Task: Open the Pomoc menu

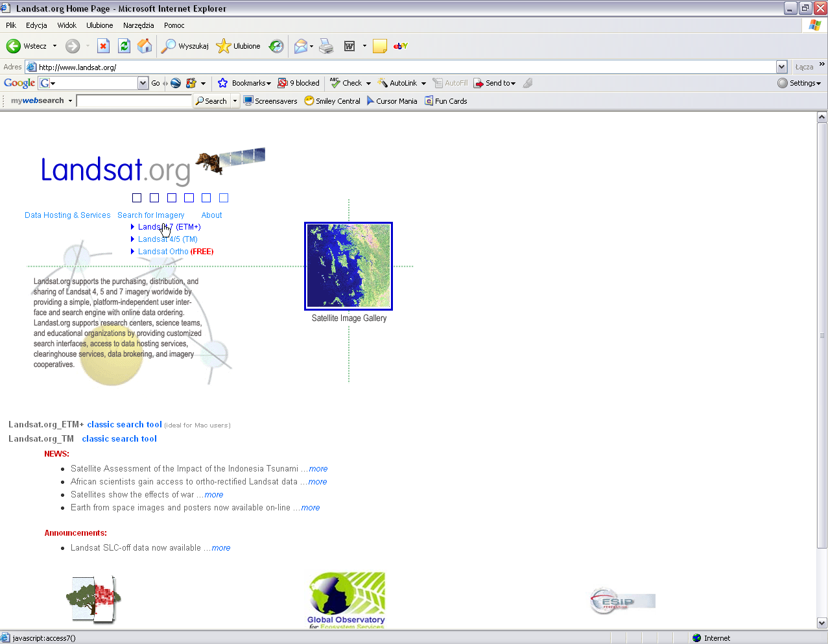Action: [174, 25]
